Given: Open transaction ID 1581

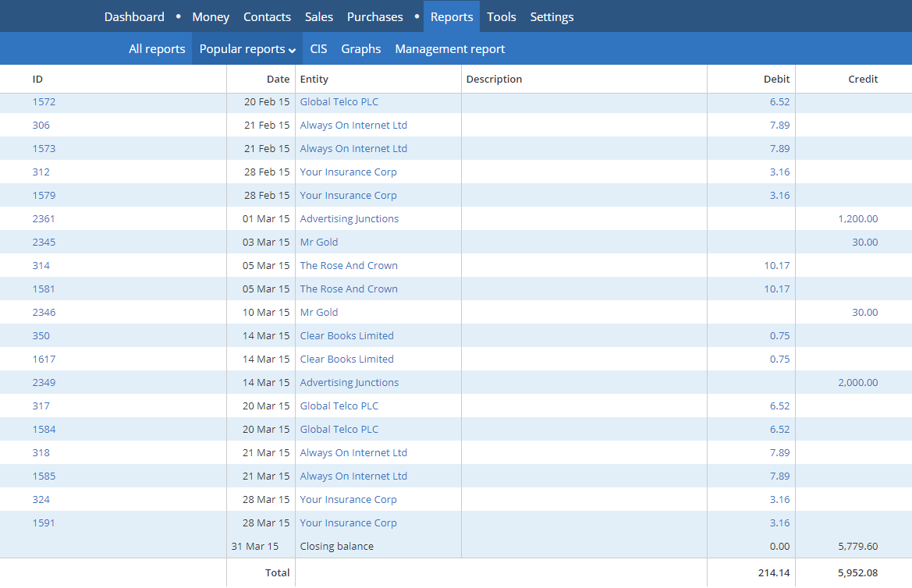Looking at the screenshot, I should point(44,289).
